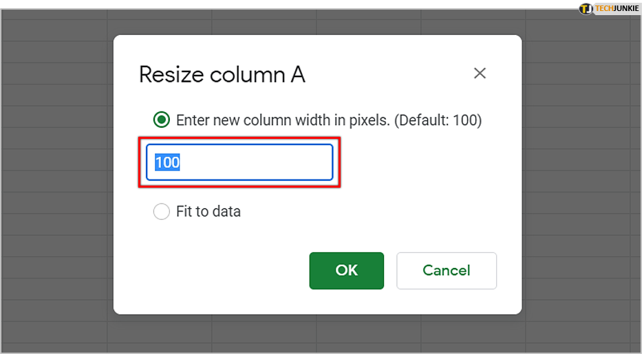Dismiss the dialog using Cancel
The width and height of the screenshot is (644, 354).
pos(447,270)
